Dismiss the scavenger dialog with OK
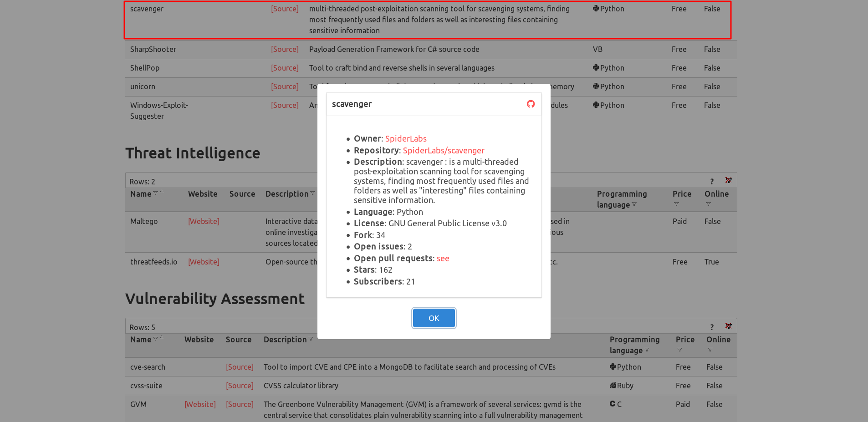Image resolution: width=868 pixels, height=422 pixels. coord(434,318)
